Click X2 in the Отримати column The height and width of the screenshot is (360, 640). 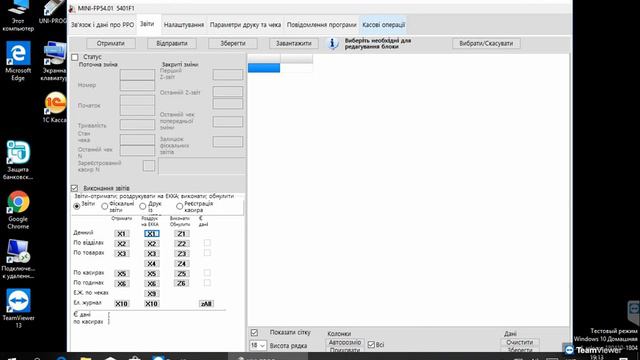tap(122, 244)
